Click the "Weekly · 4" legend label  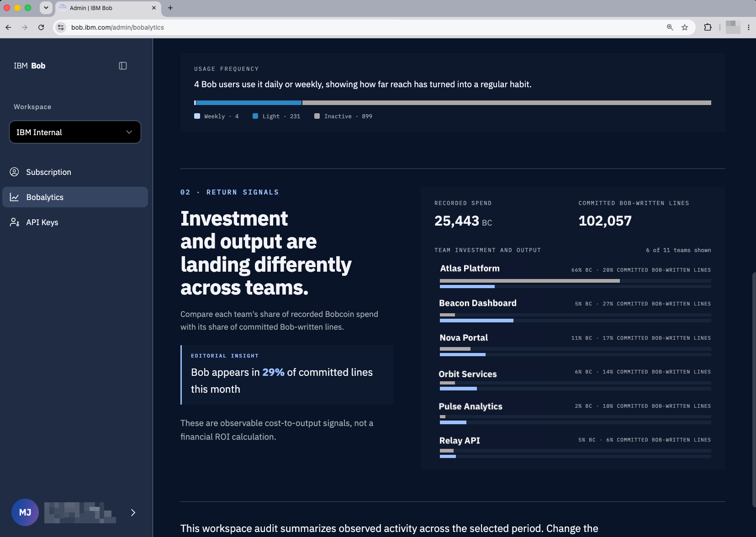pos(222,116)
